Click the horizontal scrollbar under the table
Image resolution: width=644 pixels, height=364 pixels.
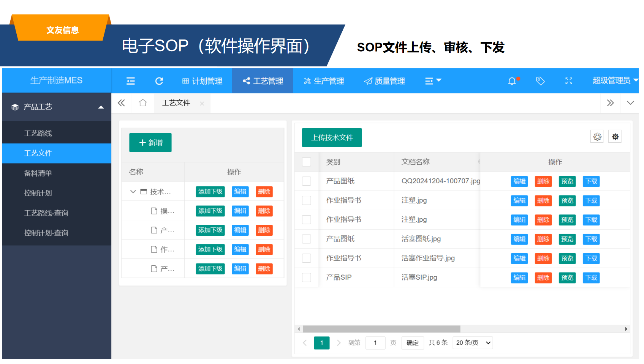click(x=381, y=329)
